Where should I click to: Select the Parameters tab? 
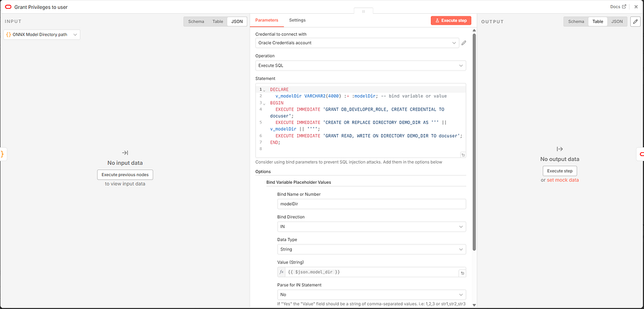[267, 20]
